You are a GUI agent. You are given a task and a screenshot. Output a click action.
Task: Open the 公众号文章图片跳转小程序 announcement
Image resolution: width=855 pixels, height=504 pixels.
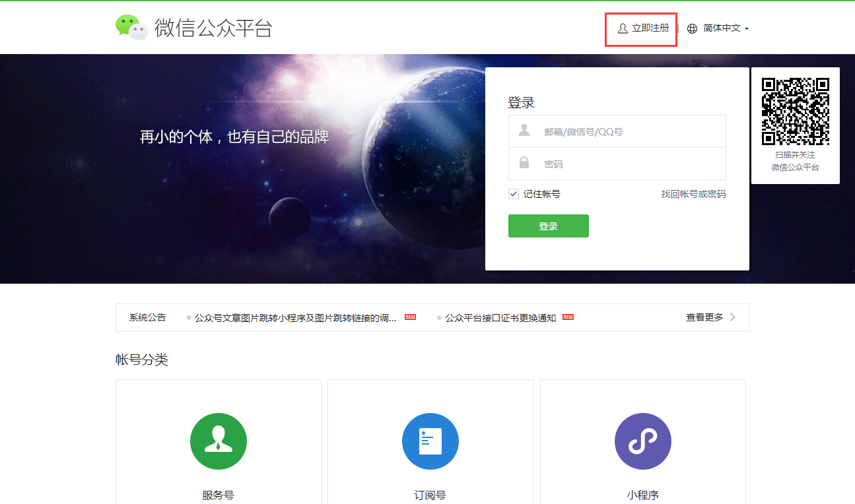point(295,318)
